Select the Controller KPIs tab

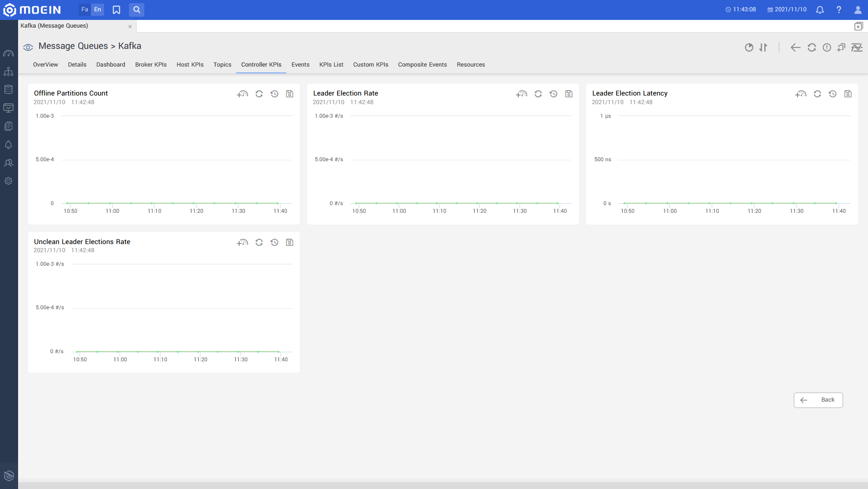(261, 65)
